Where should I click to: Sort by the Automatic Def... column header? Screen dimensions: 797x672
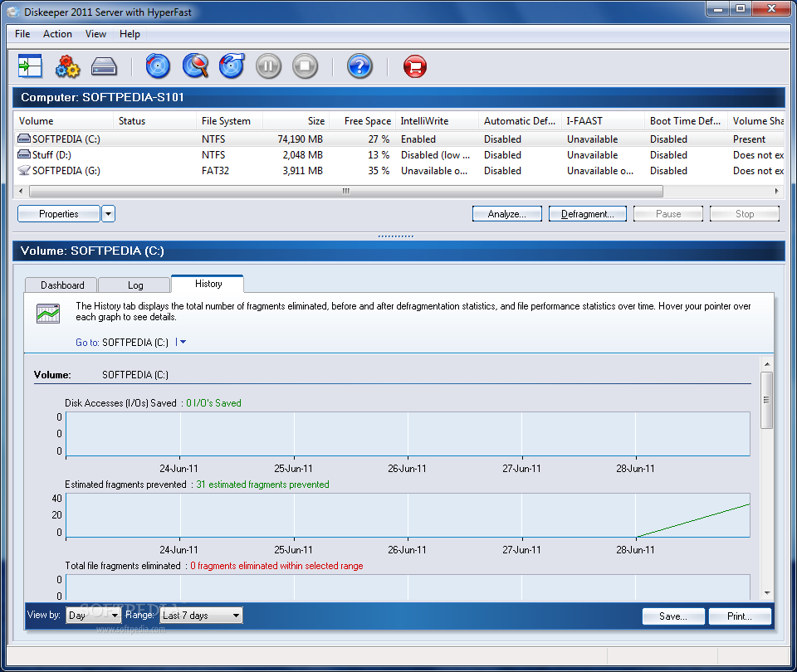click(520, 121)
